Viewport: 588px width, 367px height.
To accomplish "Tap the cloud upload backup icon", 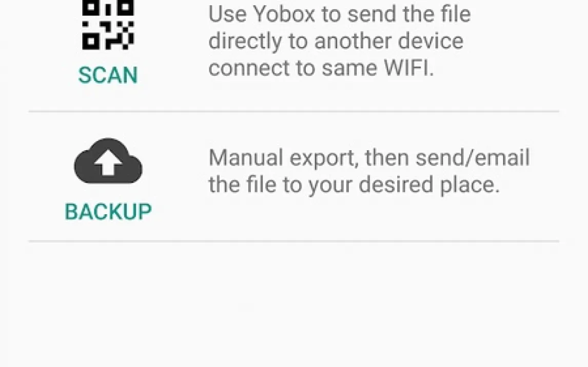I will (x=108, y=161).
